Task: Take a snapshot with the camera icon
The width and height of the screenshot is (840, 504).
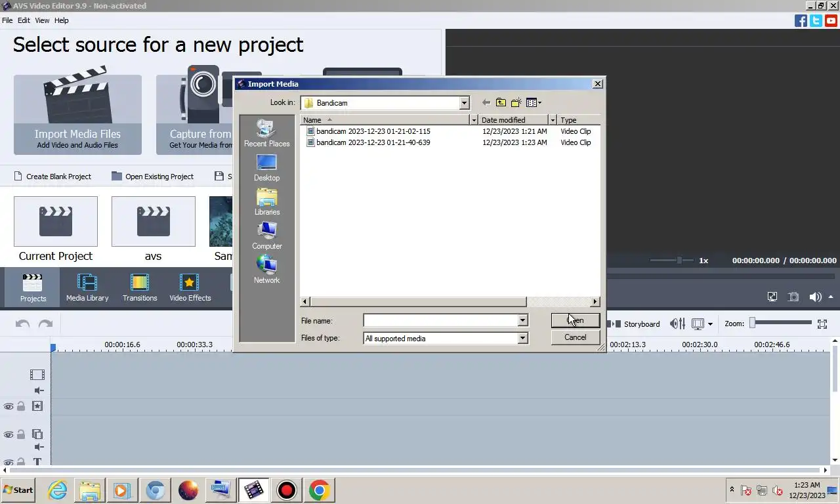Action: click(x=793, y=297)
